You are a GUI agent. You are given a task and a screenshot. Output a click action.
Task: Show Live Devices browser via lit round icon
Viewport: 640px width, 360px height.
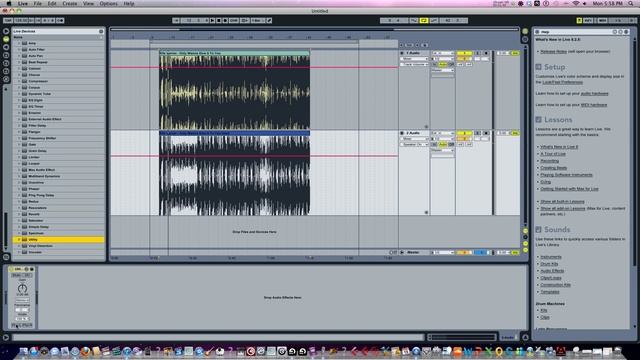point(6,39)
